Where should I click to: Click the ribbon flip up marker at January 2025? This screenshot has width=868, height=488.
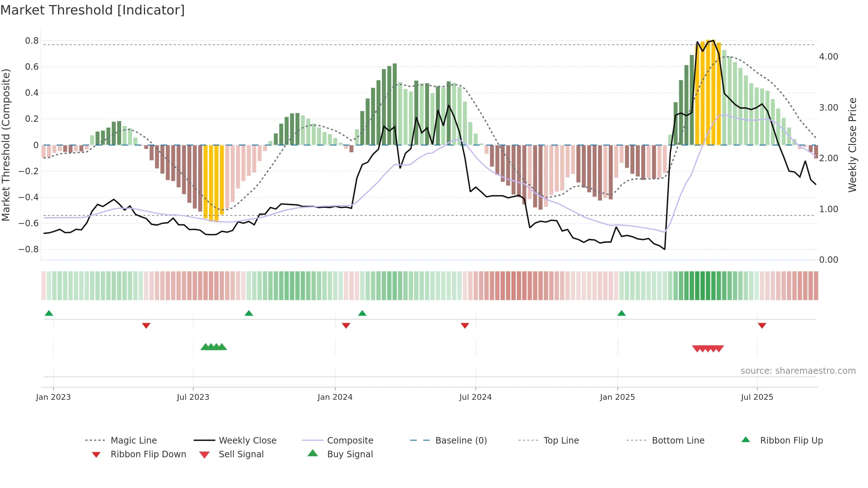[621, 313]
